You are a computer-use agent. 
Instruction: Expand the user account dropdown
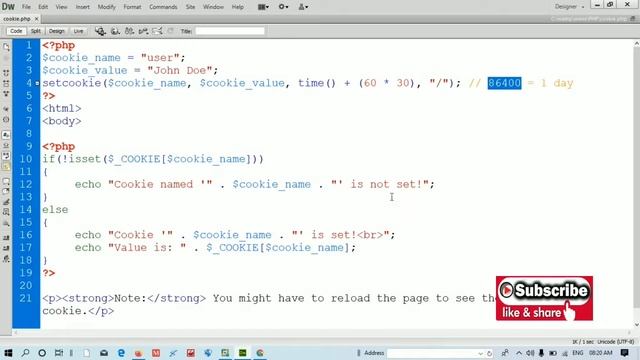click(303, 7)
